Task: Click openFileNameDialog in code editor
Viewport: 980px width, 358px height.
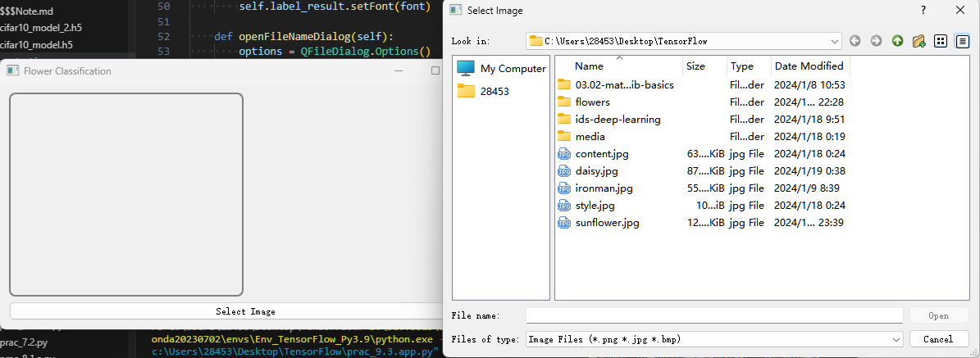Action: [x=294, y=35]
